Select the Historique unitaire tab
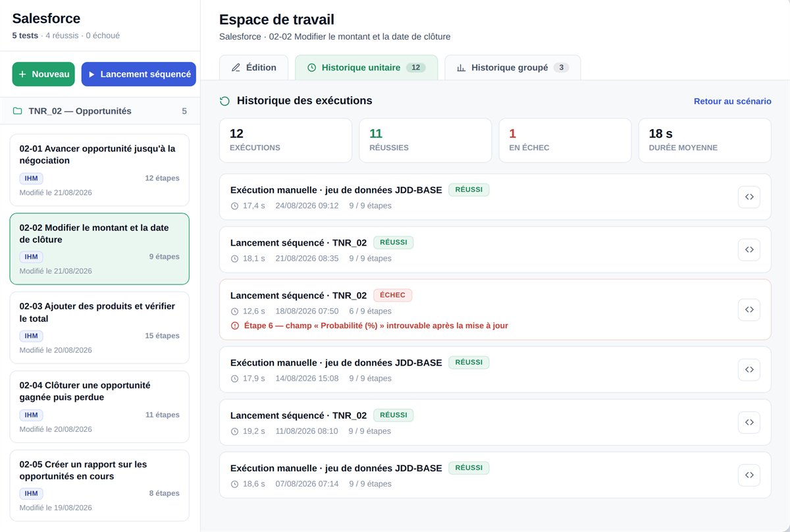This screenshot has height=532, width=790. pos(366,68)
